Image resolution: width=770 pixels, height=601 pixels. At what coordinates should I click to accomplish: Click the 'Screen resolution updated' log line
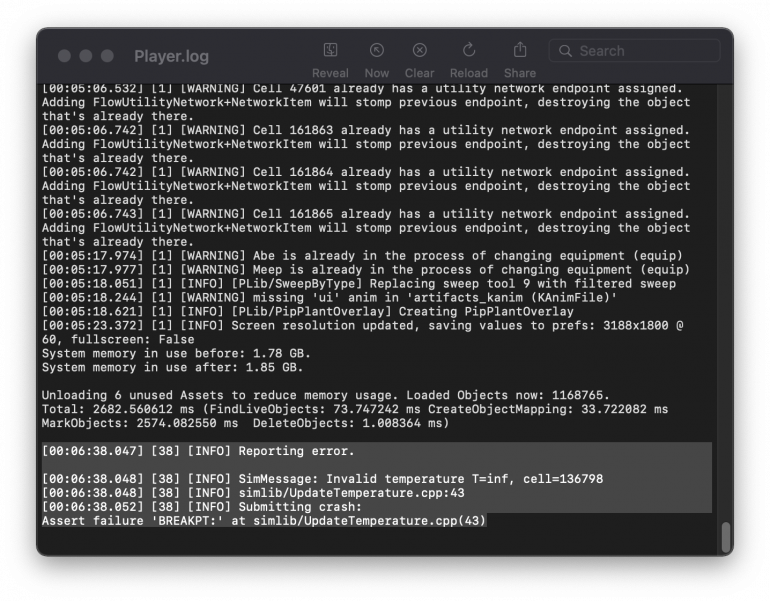point(362,326)
